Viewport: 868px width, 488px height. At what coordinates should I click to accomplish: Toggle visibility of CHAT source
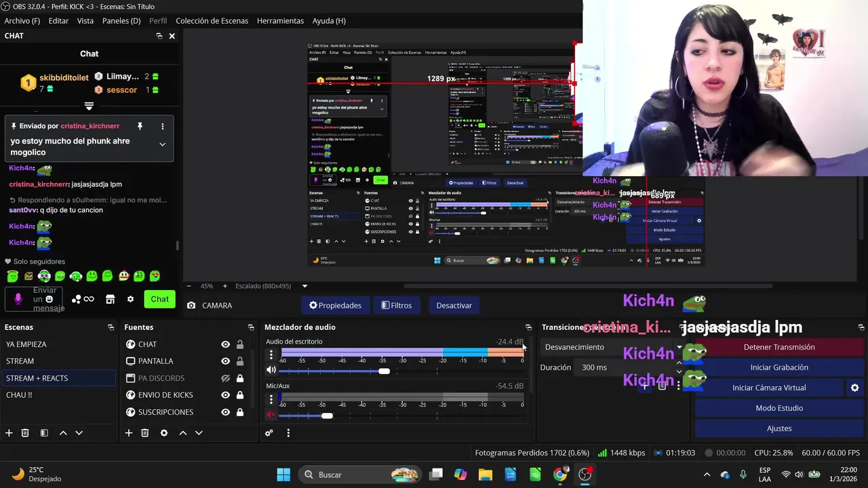click(225, 344)
